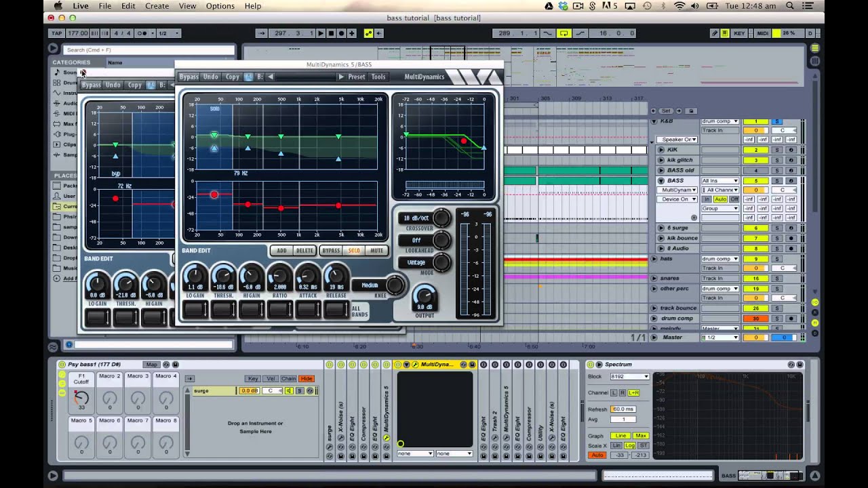Click the Set locator button

666,110
